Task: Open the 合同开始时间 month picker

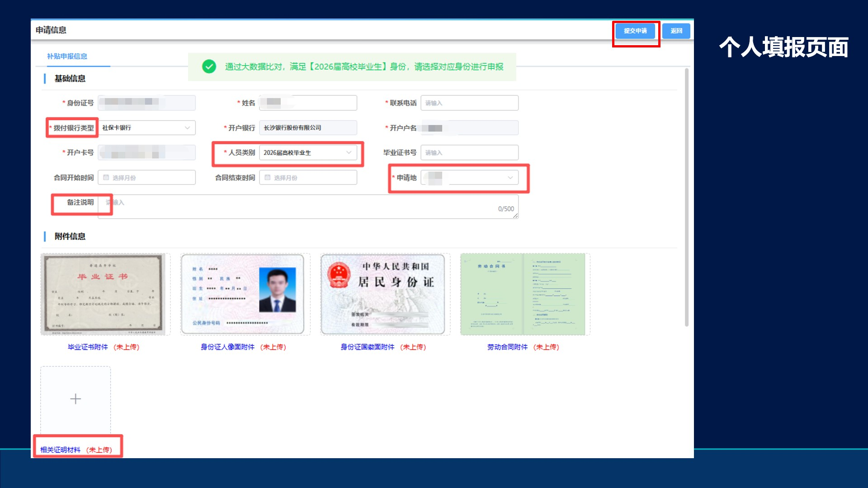Action: 146,177
